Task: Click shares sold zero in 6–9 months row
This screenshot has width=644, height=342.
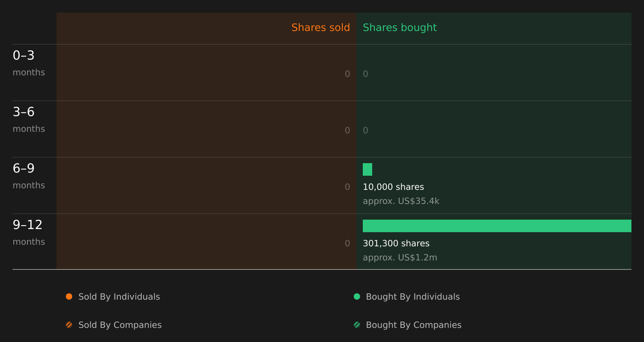Action: point(347,187)
